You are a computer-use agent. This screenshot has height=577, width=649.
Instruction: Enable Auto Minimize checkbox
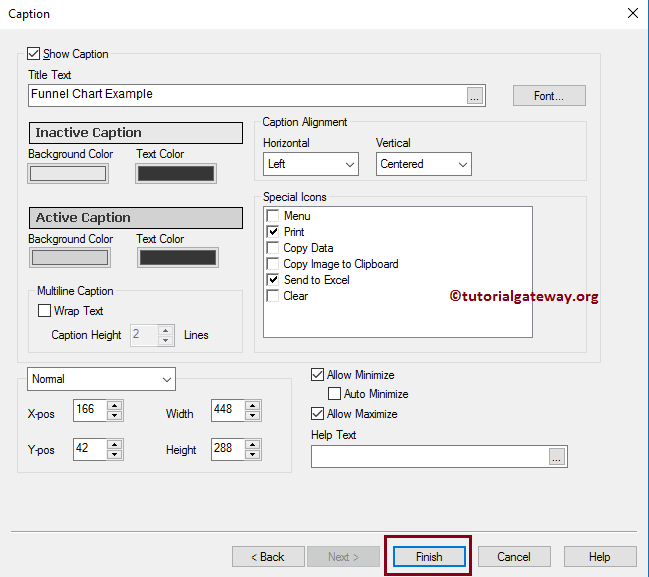(334, 394)
